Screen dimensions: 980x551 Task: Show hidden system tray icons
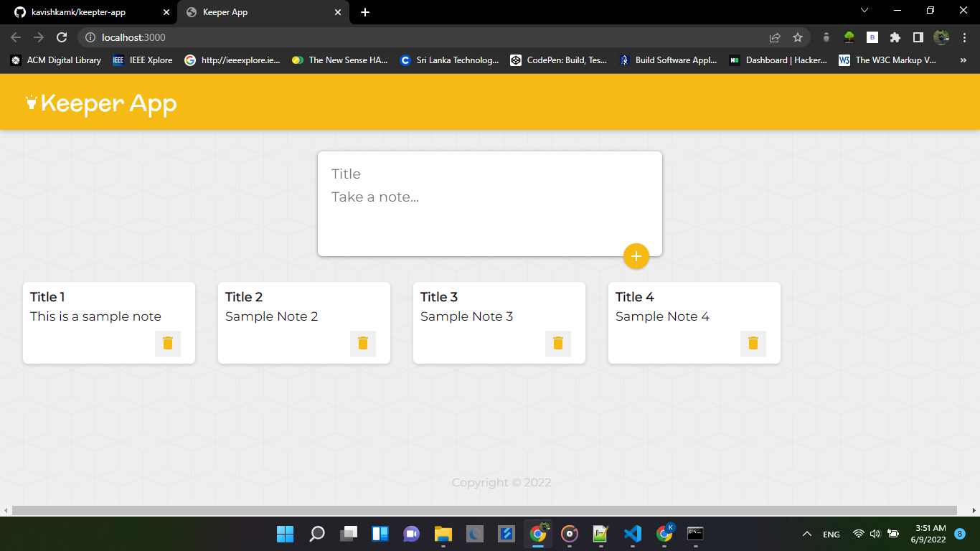(x=806, y=534)
